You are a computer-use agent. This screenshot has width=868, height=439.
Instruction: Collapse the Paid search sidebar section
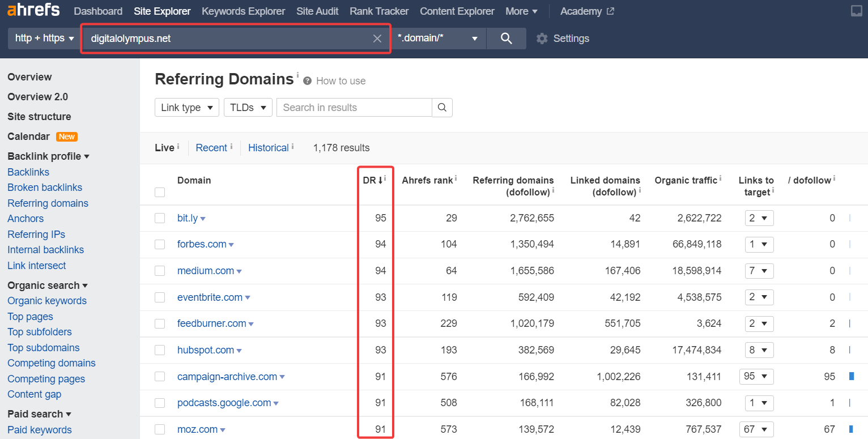pos(40,414)
